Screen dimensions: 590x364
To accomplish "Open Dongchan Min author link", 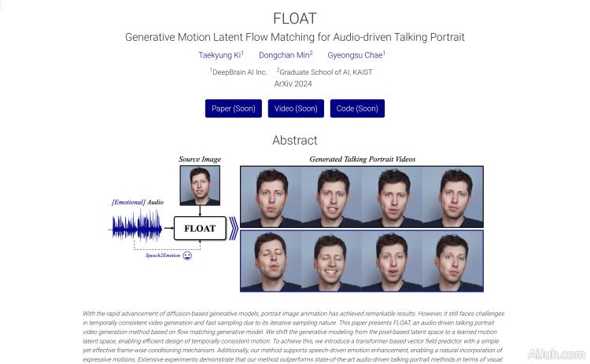I will (285, 55).
